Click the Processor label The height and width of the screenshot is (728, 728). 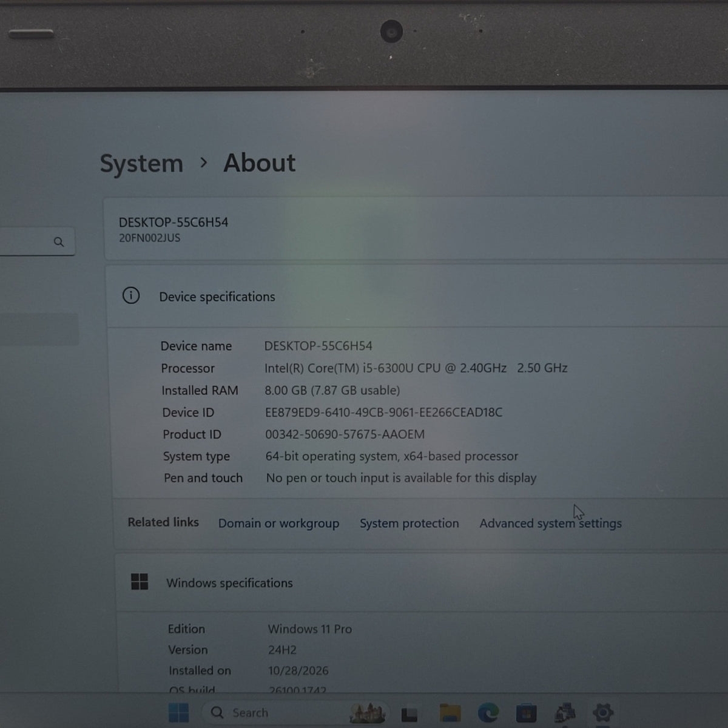click(x=187, y=368)
